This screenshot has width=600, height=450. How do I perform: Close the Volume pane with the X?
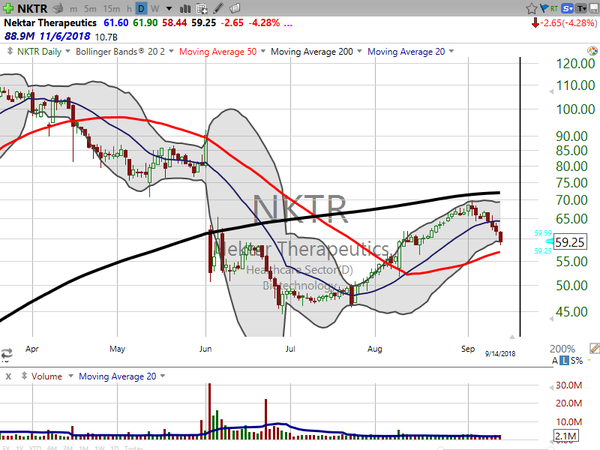click(8, 376)
